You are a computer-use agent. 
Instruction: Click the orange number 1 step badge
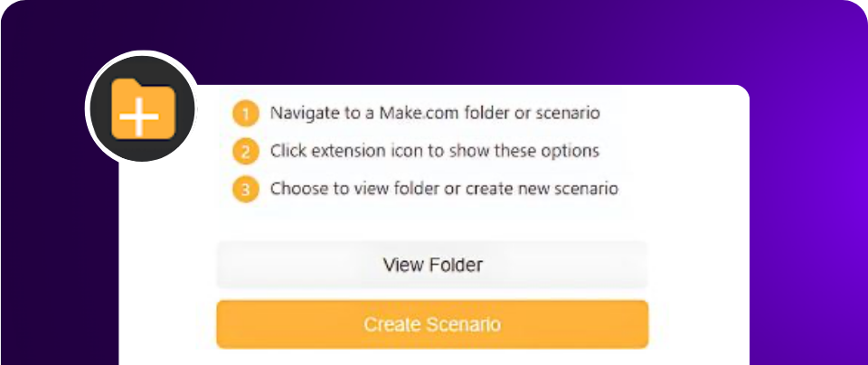245,115
